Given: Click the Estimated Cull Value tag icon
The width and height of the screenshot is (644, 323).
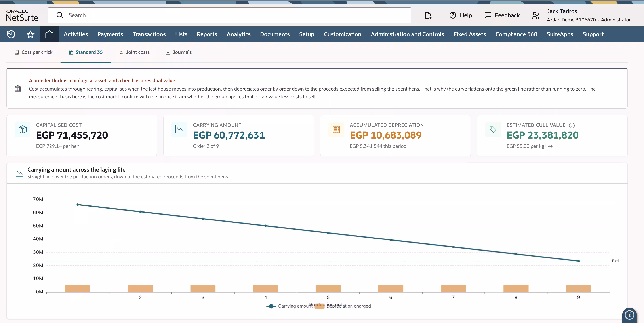Looking at the screenshot, I should click(x=493, y=129).
